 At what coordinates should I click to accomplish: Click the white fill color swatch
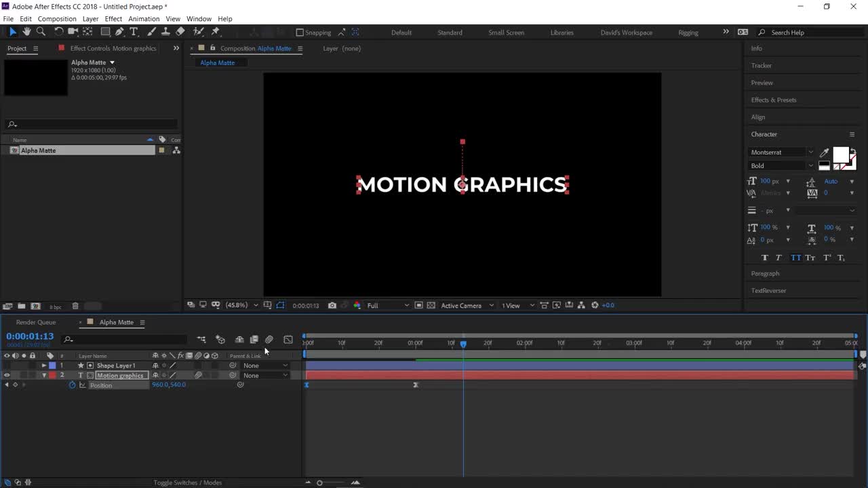(841, 155)
